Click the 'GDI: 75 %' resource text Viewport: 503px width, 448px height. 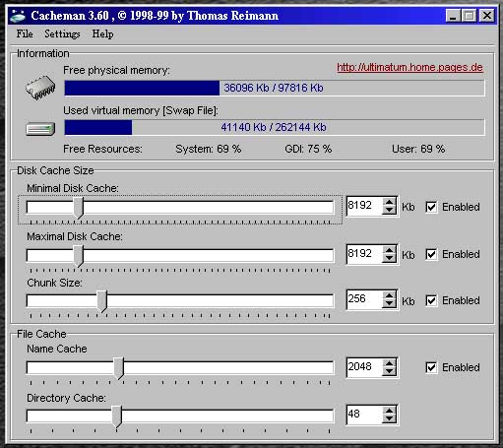click(308, 149)
